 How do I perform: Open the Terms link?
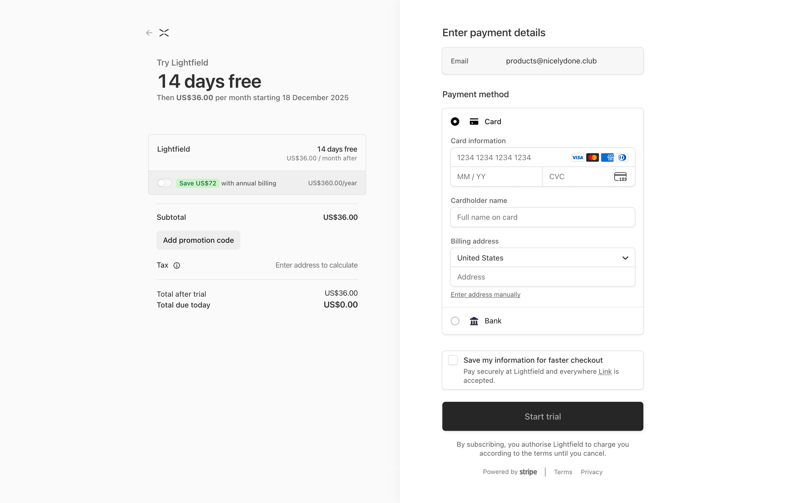pos(563,472)
